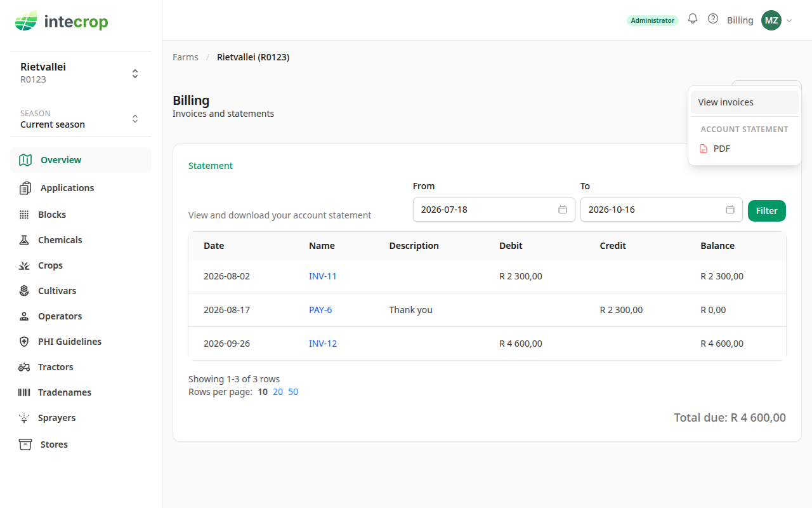Viewport: 812px width, 508px height.
Task: Click the green Filter button
Action: point(767,211)
